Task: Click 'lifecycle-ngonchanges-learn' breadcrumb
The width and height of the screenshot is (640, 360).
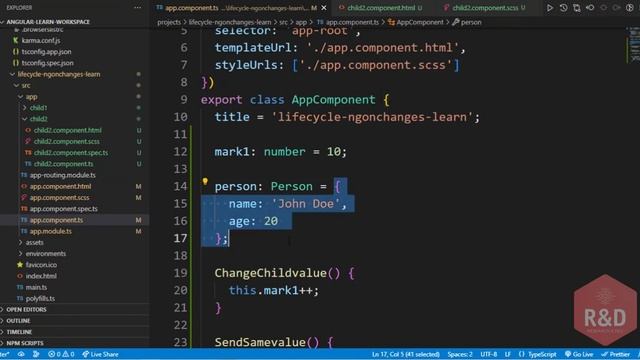Action: pyautogui.click(x=230, y=22)
